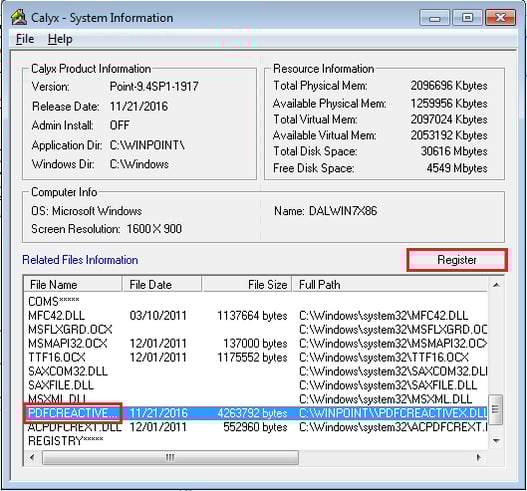Viewport: 527px width, 491px height.
Task: Click the Point-9.4SP1-1917 version value
Action: tap(154, 86)
